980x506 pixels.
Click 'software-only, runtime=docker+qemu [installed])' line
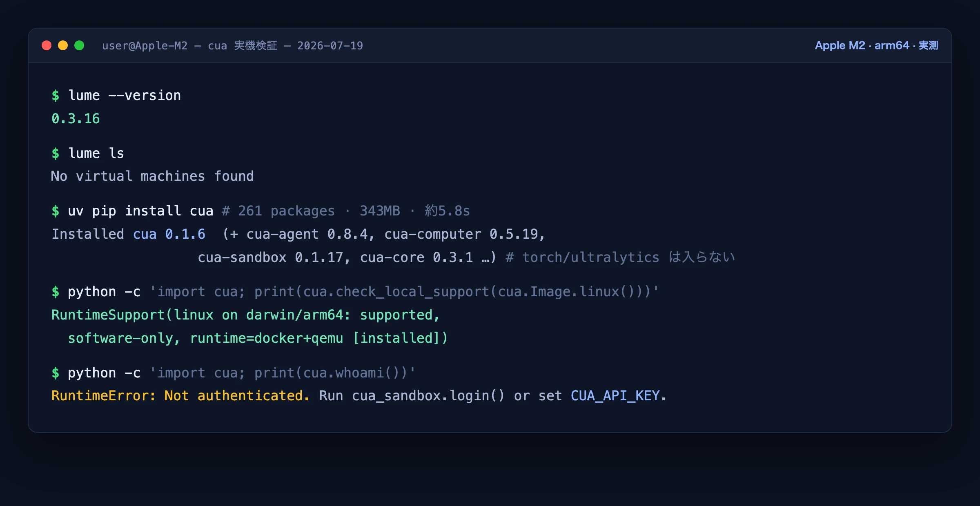pos(258,338)
